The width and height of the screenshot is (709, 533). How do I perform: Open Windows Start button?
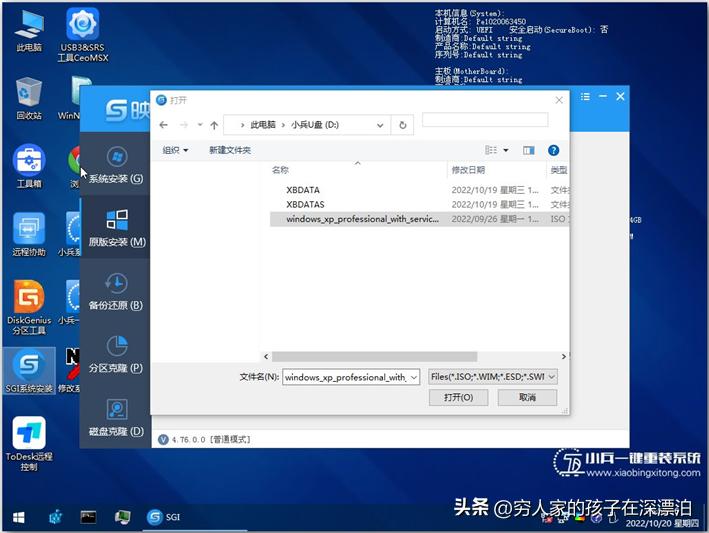(19, 518)
